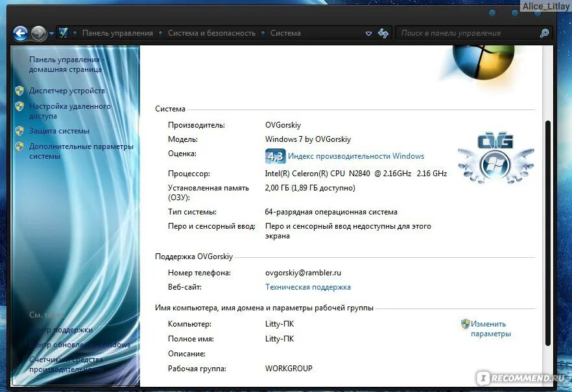This screenshot has width=572, height=392.
Task: Click the Control Panel icon in address bar
Action: 64,33
